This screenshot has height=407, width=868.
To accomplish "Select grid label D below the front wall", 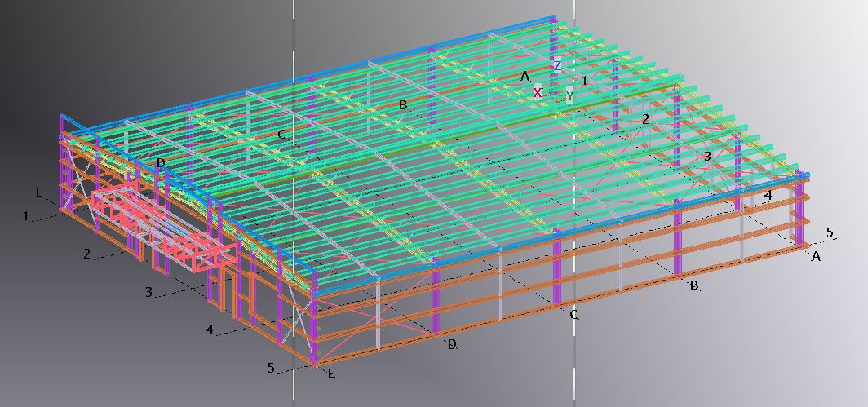I will point(451,345).
